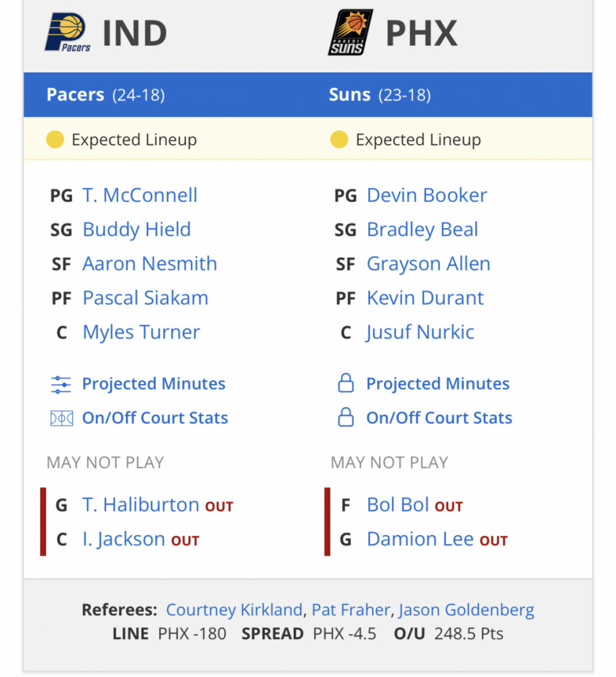Image resolution: width=616 pixels, height=677 pixels.
Task: Open Bol Bol injury entry
Action: (x=397, y=505)
